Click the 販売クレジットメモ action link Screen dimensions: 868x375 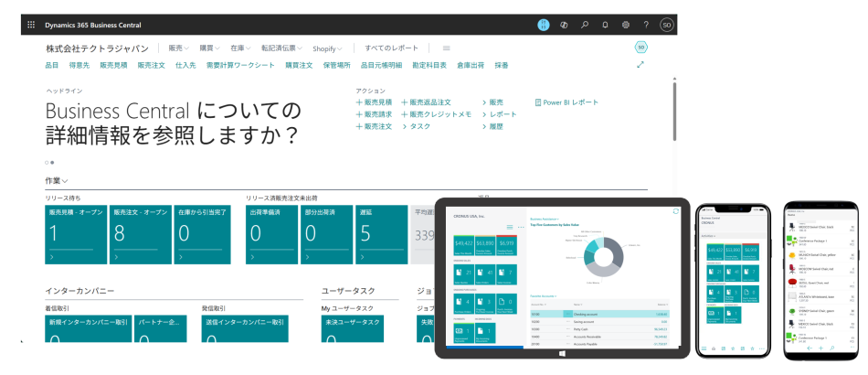click(436, 114)
